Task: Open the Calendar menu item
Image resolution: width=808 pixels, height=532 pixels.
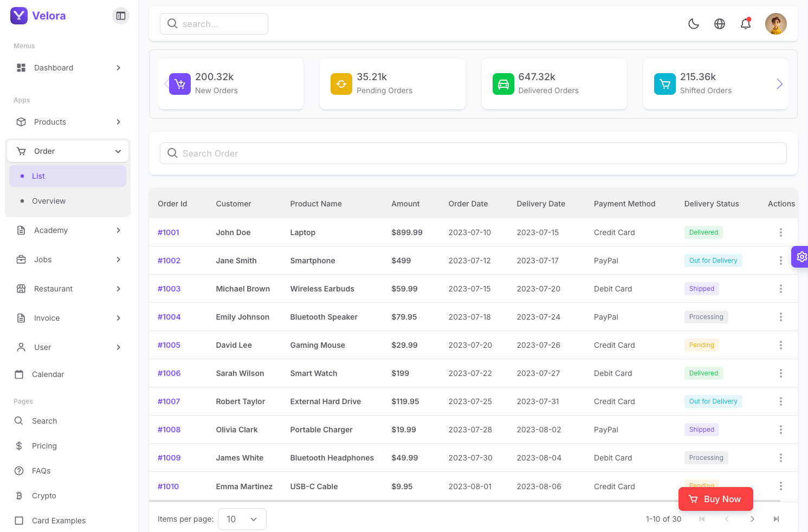Action: pyautogui.click(x=48, y=374)
